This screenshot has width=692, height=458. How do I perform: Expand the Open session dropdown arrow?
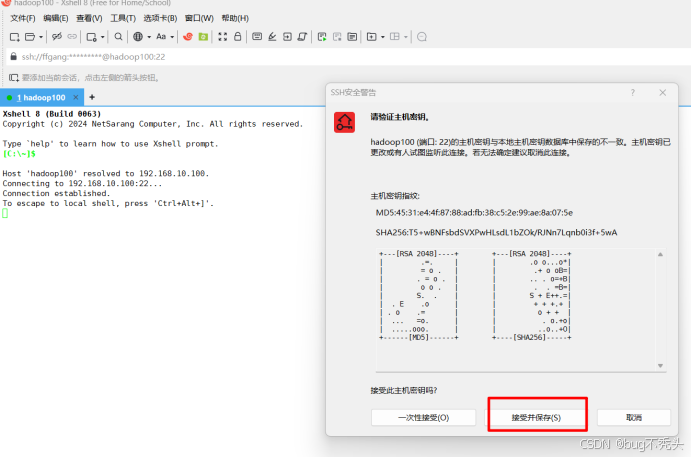41,37
